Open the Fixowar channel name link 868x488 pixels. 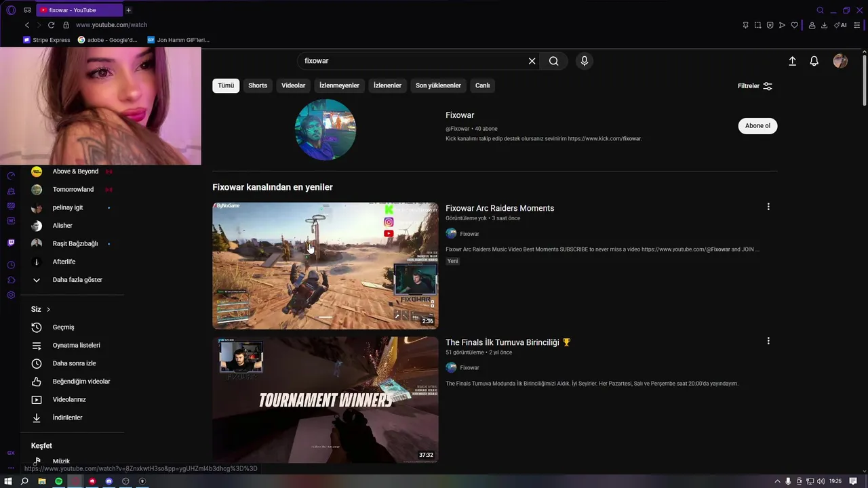point(460,115)
